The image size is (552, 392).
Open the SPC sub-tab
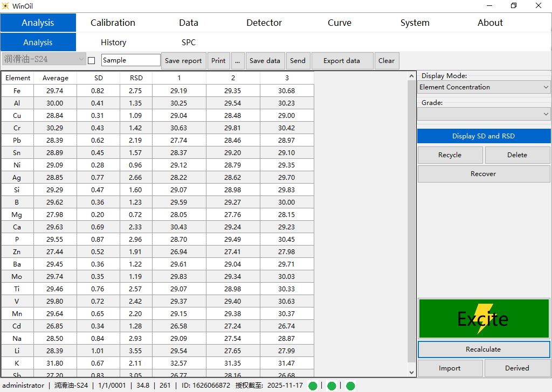coord(189,43)
